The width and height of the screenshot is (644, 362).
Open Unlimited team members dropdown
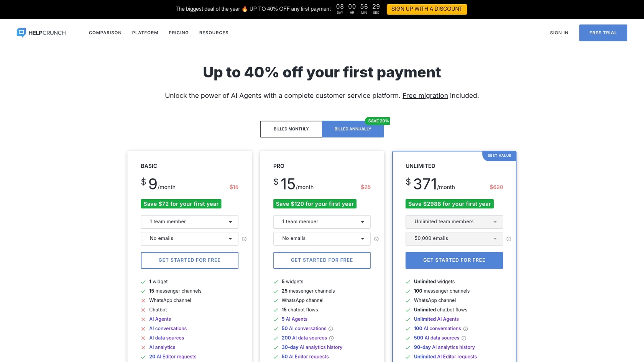click(x=454, y=221)
